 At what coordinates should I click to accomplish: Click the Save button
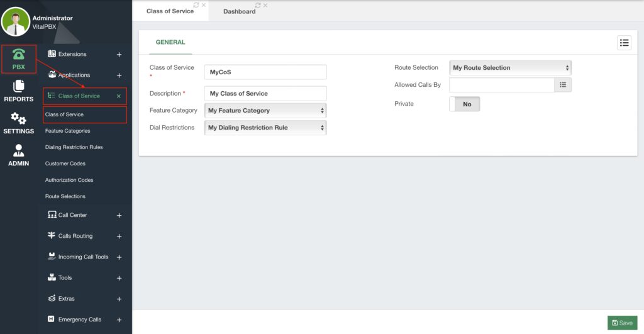click(622, 323)
